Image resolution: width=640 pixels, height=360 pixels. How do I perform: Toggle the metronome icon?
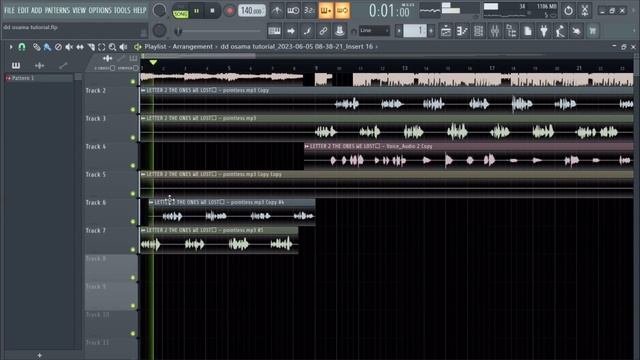[277, 11]
